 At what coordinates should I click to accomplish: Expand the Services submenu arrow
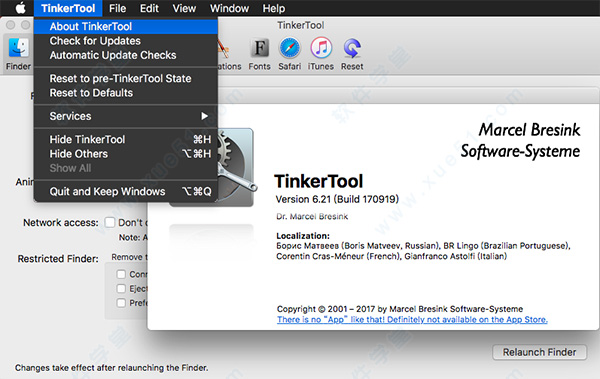[x=205, y=116]
